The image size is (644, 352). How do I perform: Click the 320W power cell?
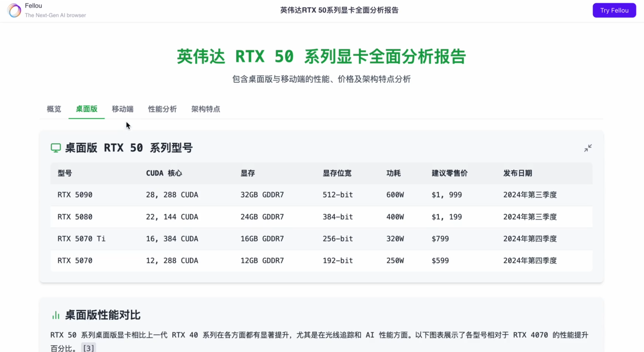point(395,239)
